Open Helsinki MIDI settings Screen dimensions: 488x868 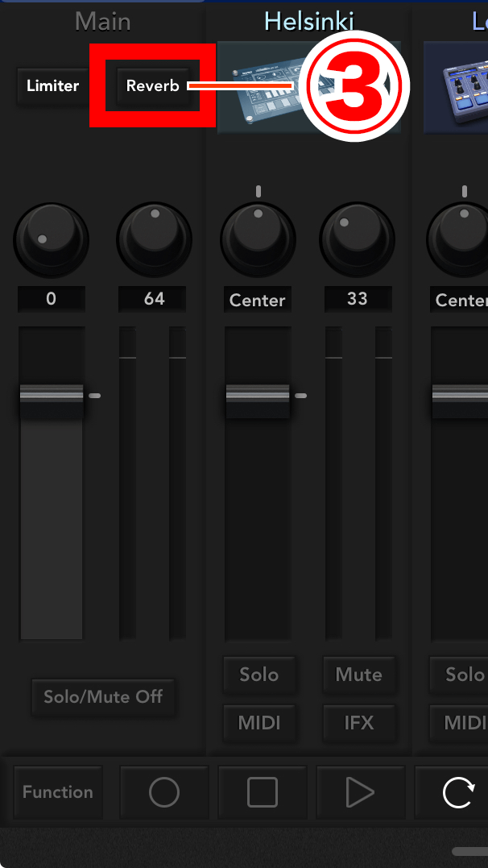[x=259, y=723]
